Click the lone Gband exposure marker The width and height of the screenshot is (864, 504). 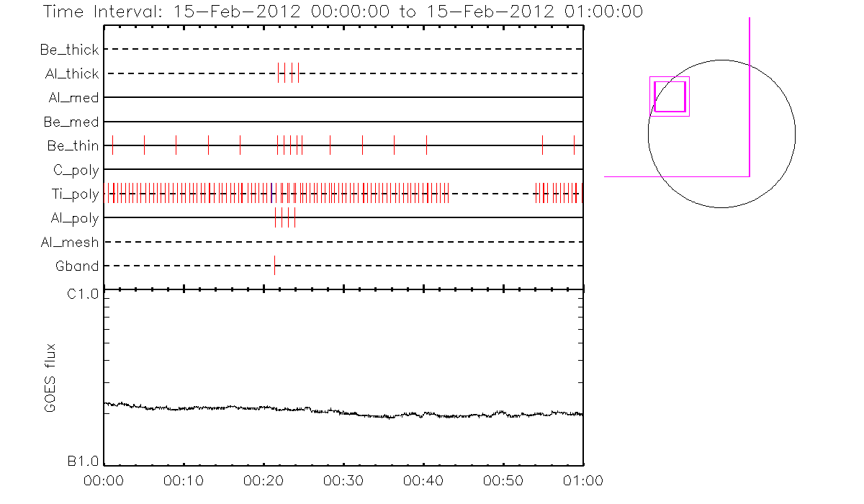274,266
